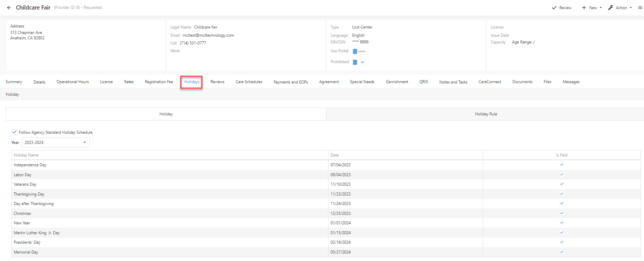Viewport: 644px width, 261px height.
Task: Open the Payments and EOPs tab
Action: (291, 82)
